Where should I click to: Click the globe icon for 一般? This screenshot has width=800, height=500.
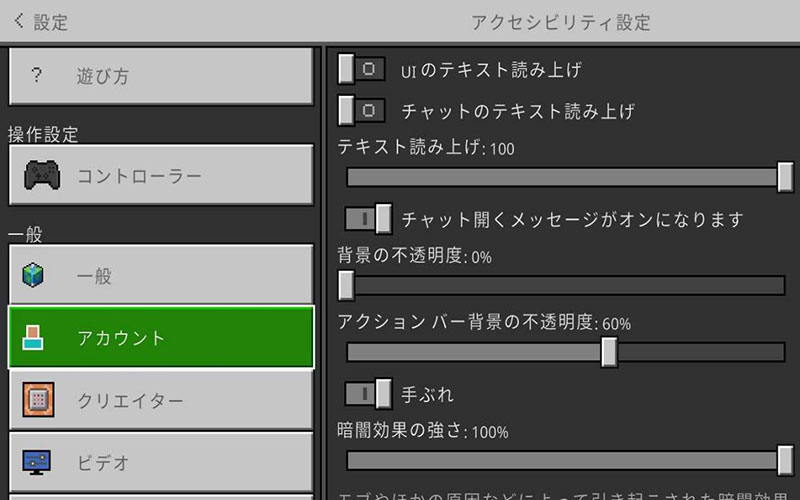pos(34,275)
